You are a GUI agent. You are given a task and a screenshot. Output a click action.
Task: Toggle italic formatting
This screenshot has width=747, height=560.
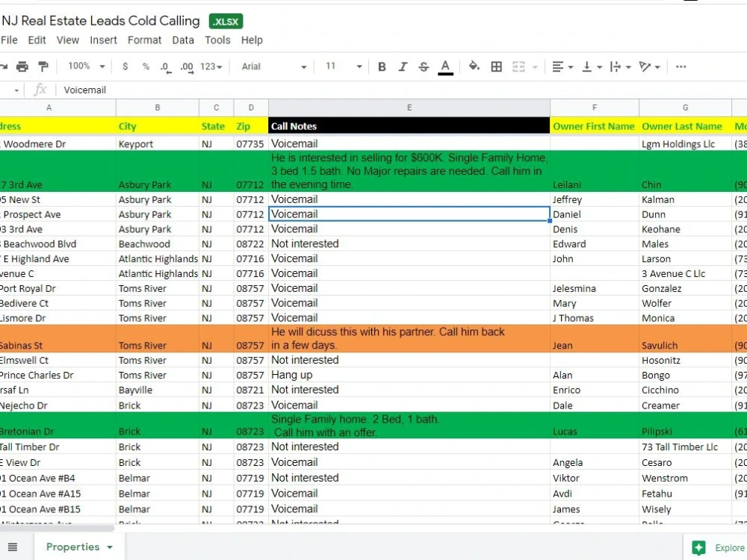(403, 66)
